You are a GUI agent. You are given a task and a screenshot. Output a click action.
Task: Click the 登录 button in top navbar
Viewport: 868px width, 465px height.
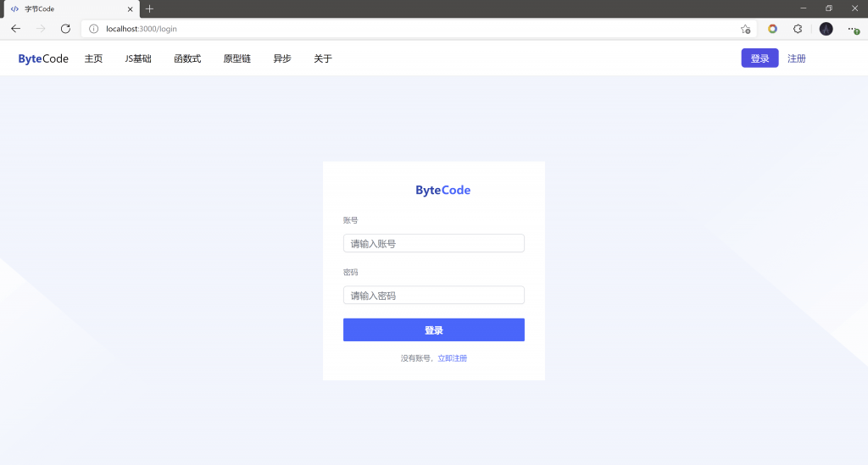759,58
